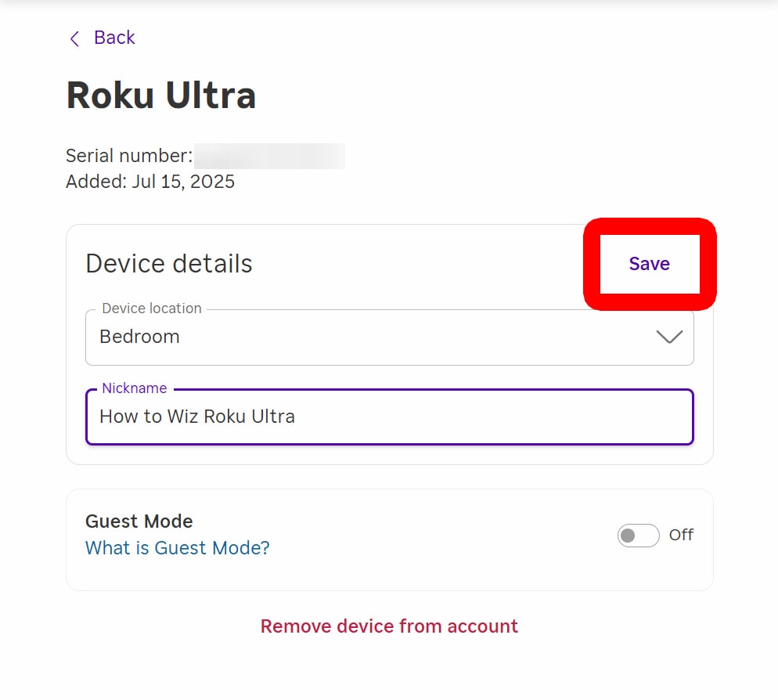Click the dropdown chevron on Device location
Viewport: 778px width, 700px height.
[669, 337]
